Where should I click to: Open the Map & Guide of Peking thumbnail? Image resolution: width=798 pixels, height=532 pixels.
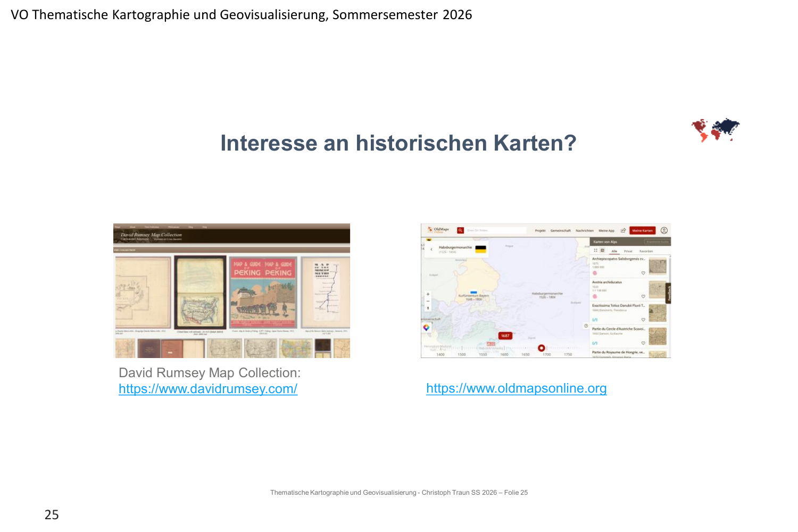coord(263,293)
